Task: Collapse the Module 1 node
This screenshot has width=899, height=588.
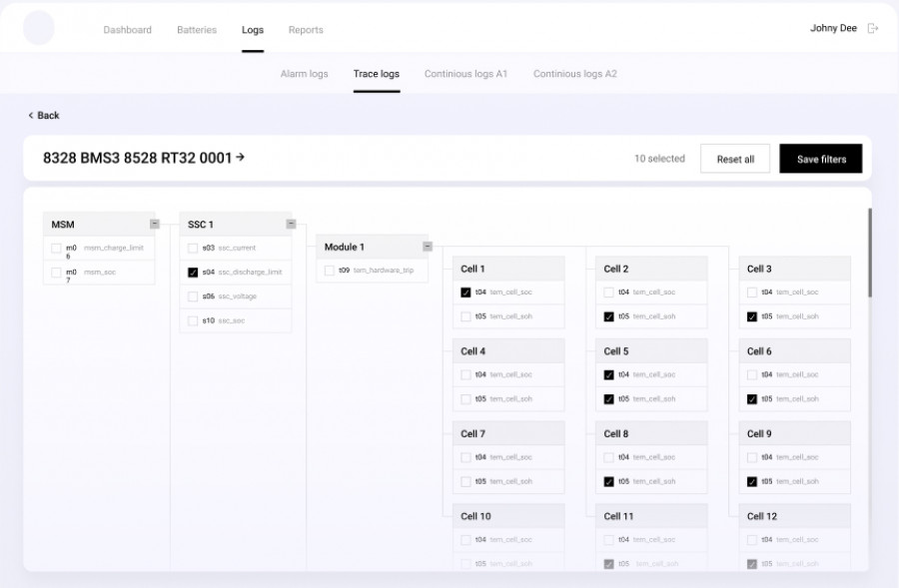Action: tap(428, 247)
